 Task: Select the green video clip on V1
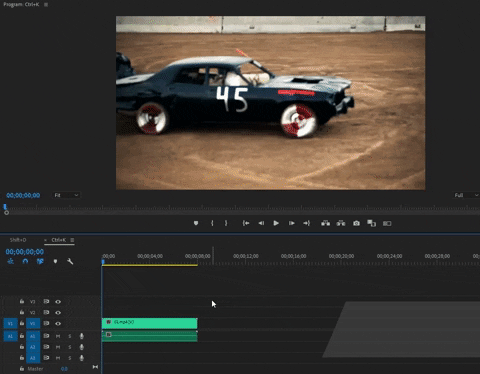tap(149, 323)
